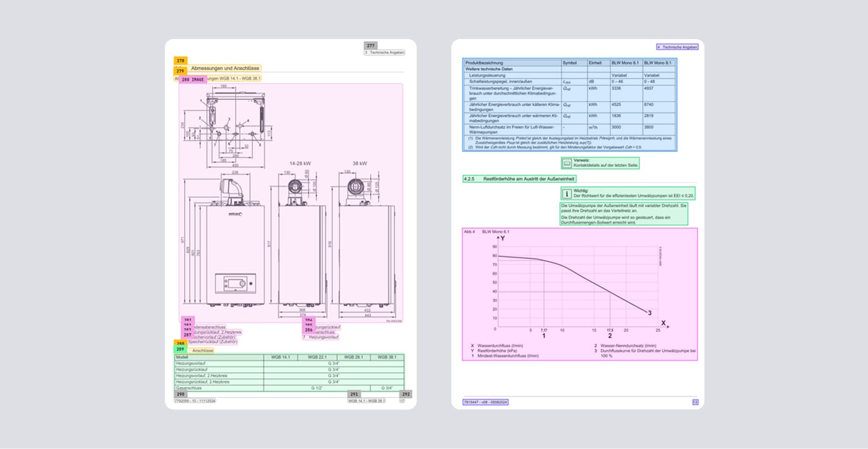868x449 pixels.
Task: Click legend entry 'Speicherrücklauf (Zubehör)'
Action: coord(213,342)
